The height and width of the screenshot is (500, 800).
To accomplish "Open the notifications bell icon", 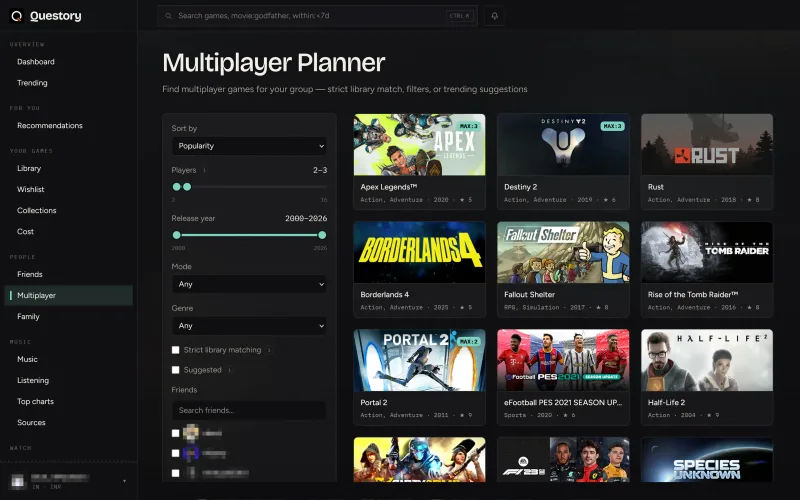I will (494, 16).
